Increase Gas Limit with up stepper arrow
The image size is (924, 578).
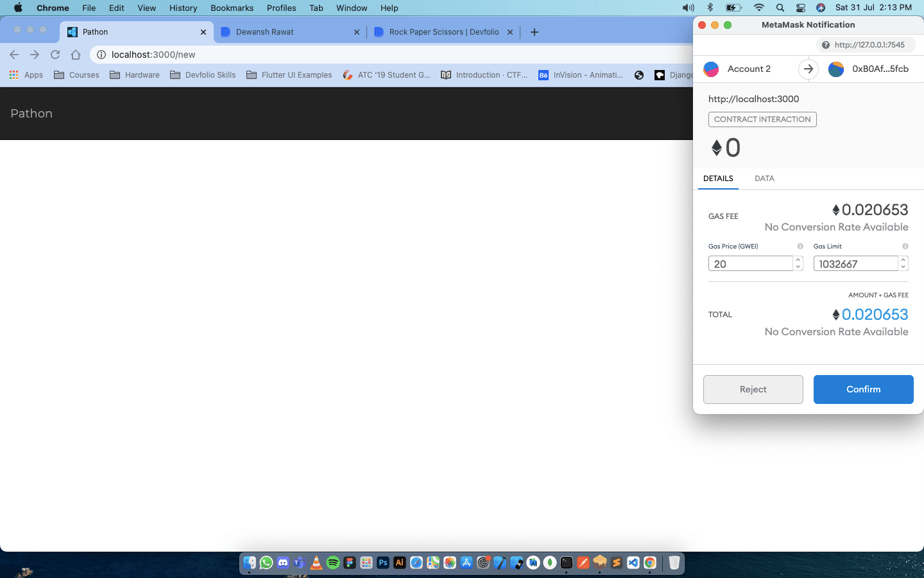pos(903,260)
